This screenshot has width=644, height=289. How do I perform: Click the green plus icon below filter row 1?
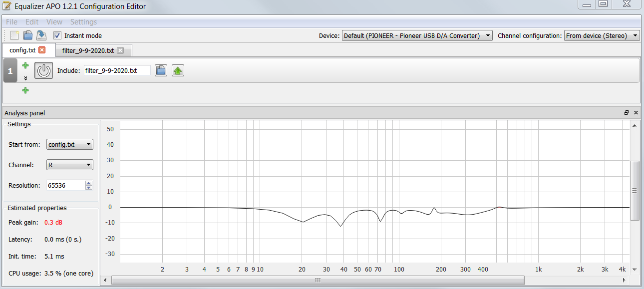point(25,90)
